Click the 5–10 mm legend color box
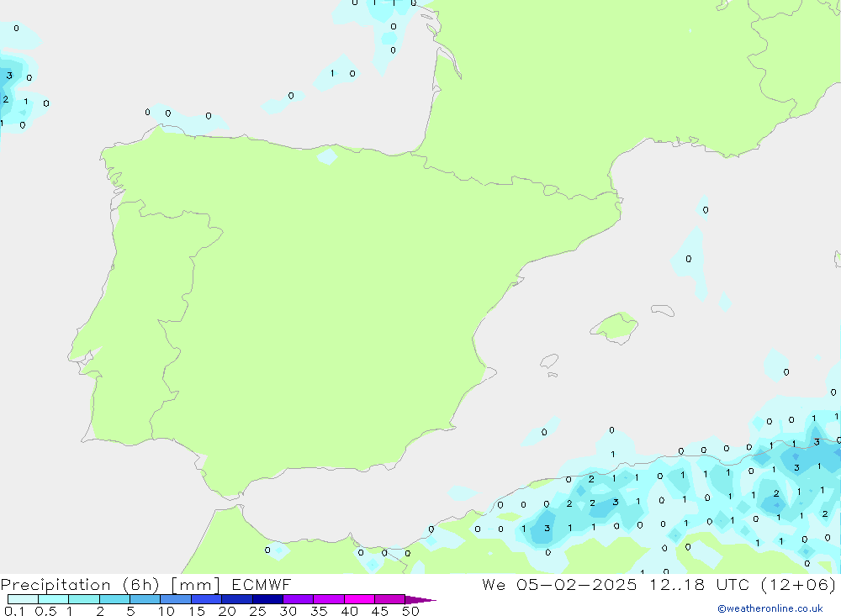The width and height of the screenshot is (841, 616). tap(145, 599)
